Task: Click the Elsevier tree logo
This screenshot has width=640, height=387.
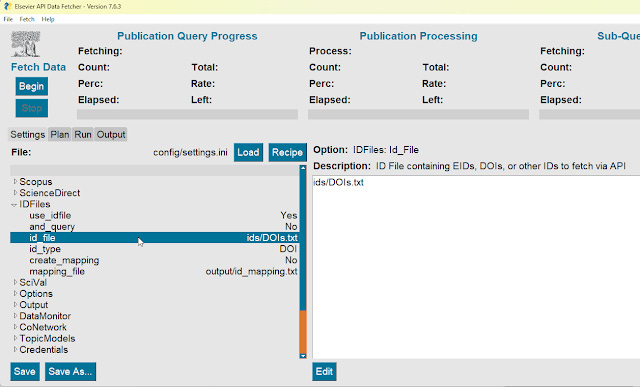Action: [x=25, y=44]
